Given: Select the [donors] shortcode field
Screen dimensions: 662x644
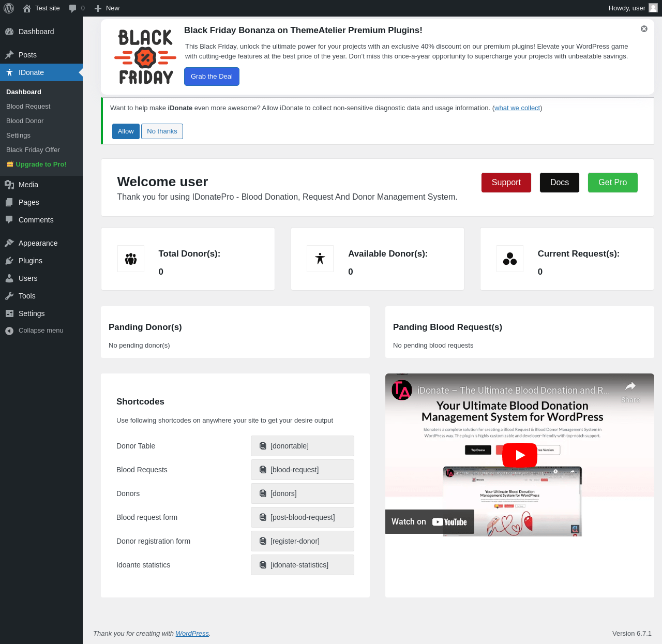Looking at the screenshot, I should pyautogui.click(x=303, y=493).
